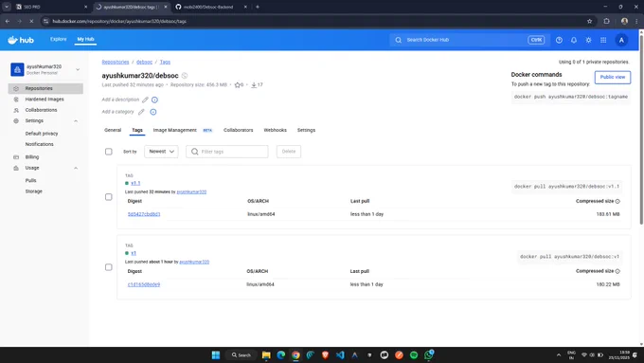Open the apps grid icon in header
This screenshot has width=644, height=363.
coord(603,40)
